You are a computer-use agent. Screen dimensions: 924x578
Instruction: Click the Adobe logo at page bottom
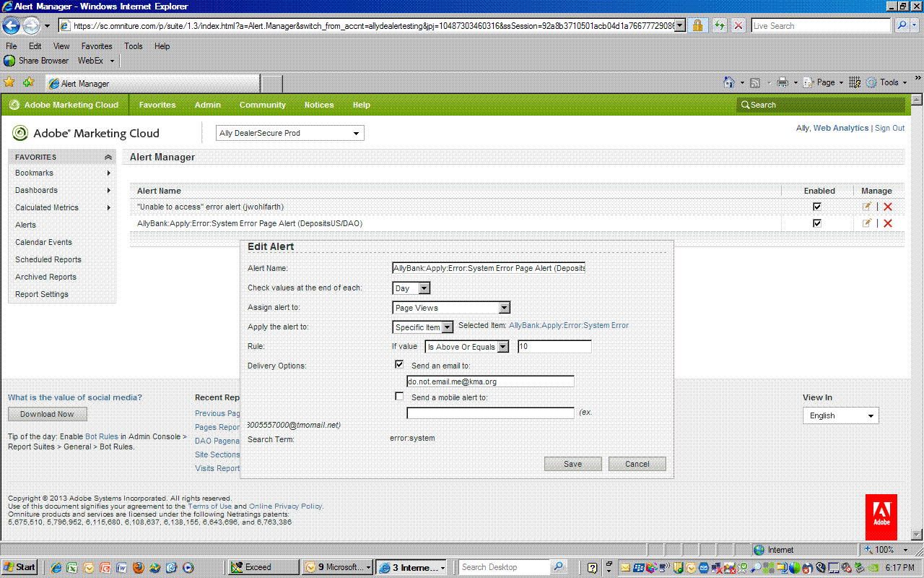(x=881, y=517)
